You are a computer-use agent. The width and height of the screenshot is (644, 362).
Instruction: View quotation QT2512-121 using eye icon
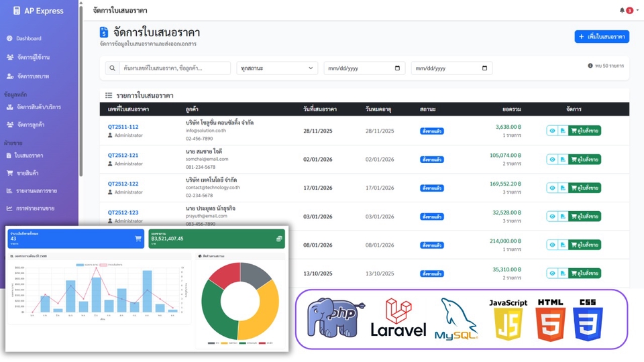[x=552, y=160]
